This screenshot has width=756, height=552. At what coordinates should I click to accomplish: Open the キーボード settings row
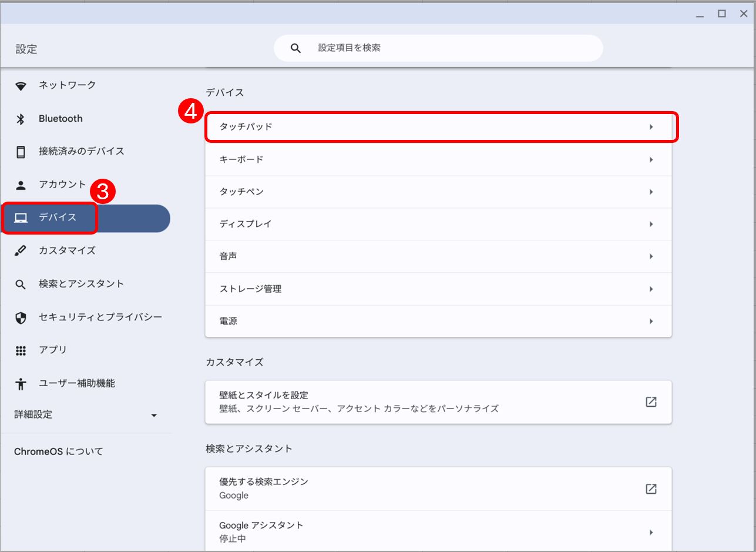tap(438, 160)
